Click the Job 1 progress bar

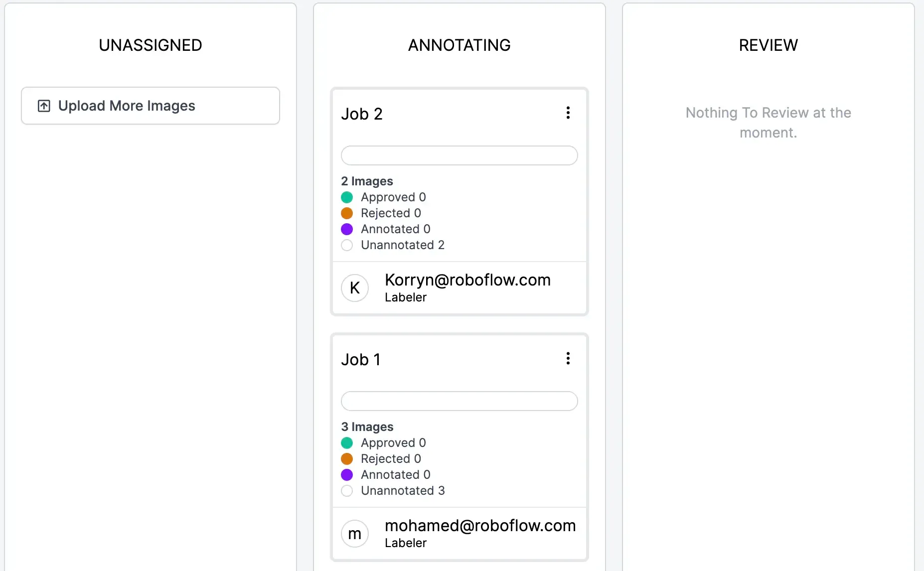[460, 401]
